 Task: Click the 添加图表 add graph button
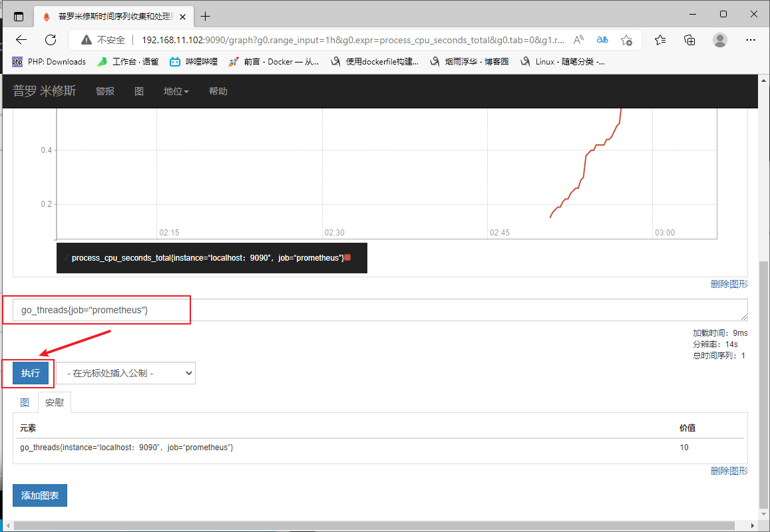(x=40, y=495)
